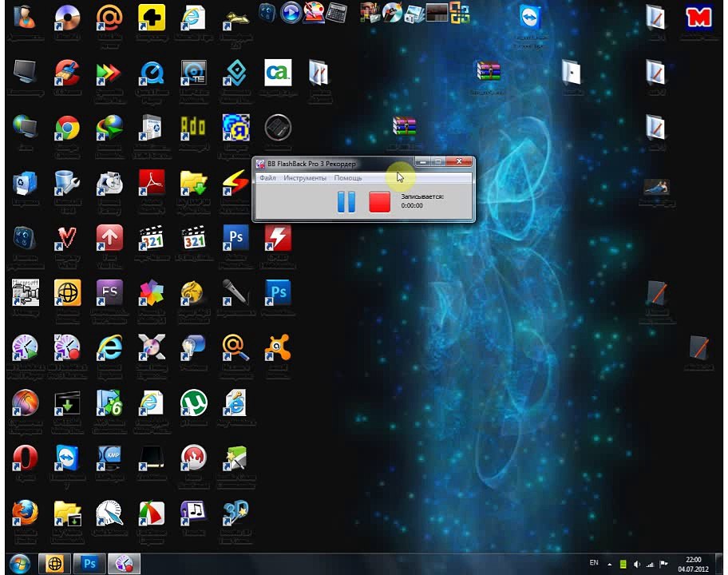Click the Windows Start button
This screenshot has height=575, width=728.
click(x=19, y=565)
